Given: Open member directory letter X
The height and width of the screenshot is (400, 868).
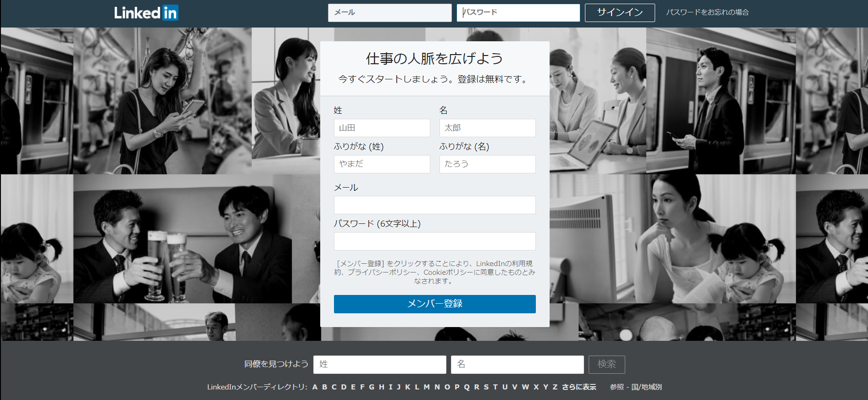Looking at the screenshot, I should pos(536,387).
